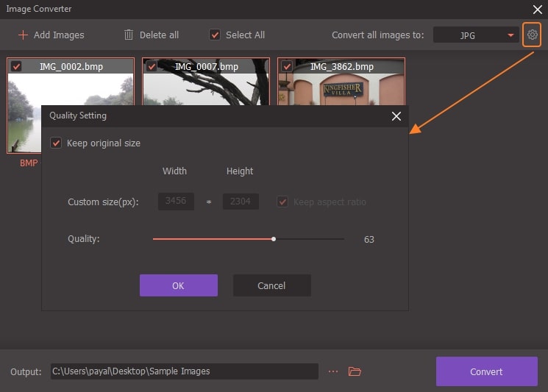Close the Image Converter window
This screenshot has height=392, width=548.
click(x=536, y=9)
